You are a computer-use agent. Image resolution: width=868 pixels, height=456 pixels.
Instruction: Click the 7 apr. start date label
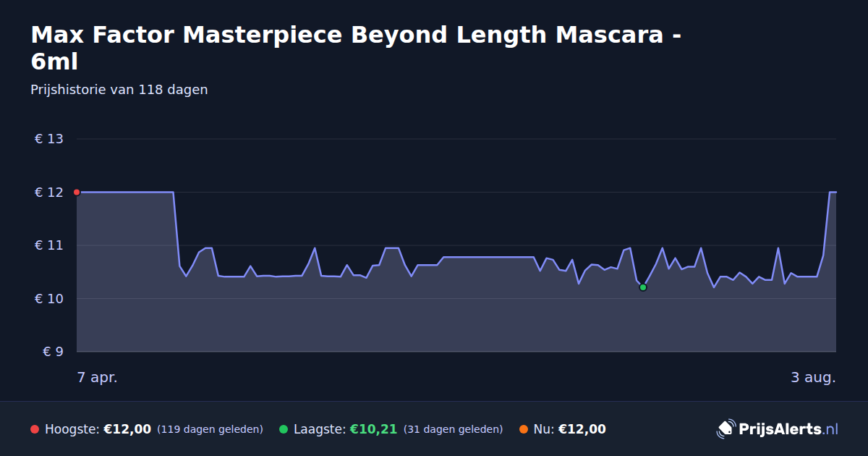(x=98, y=377)
